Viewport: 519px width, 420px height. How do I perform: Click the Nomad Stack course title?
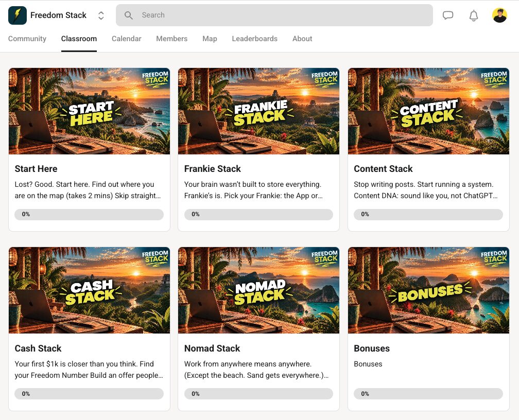coord(212,348)
